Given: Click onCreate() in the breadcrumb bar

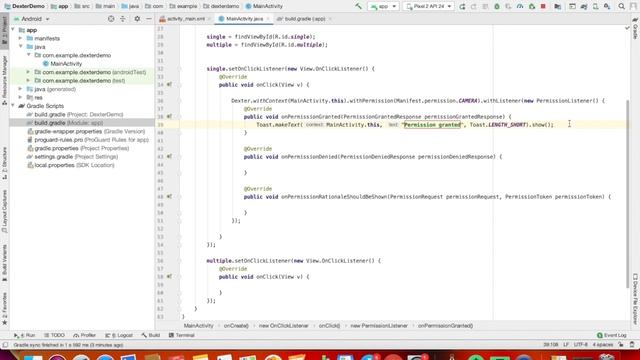Looking at the screenshot, I should [236, 326].
